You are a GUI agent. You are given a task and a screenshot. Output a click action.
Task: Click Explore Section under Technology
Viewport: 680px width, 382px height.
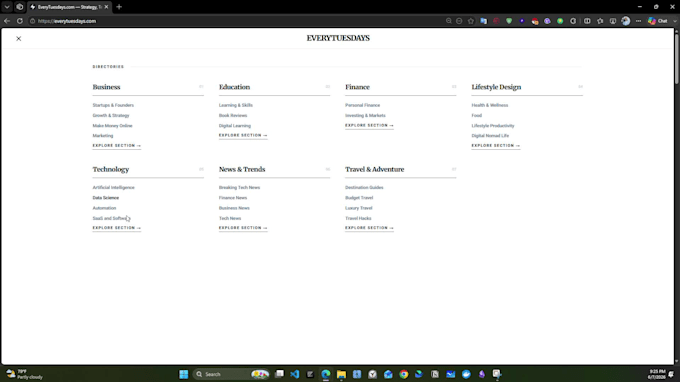tap(117, 228)
